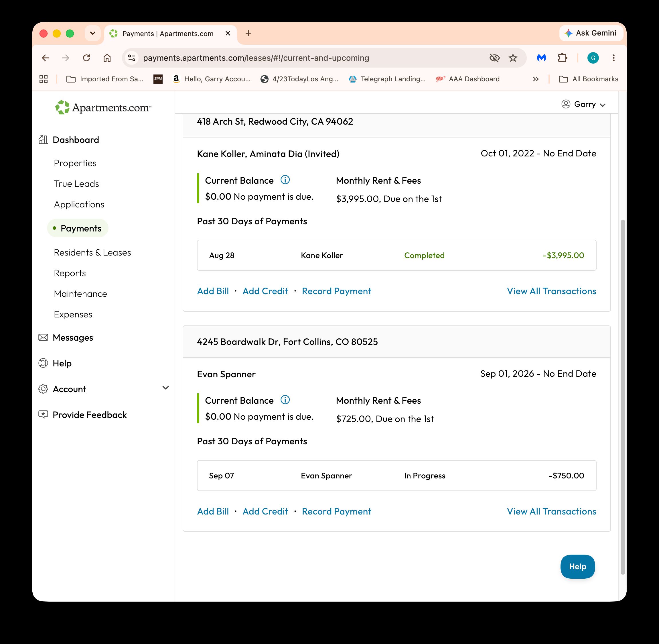Open Dashboard in the sidebar
The height and width of the screenshot is (644, 659).
pos(76,140)
